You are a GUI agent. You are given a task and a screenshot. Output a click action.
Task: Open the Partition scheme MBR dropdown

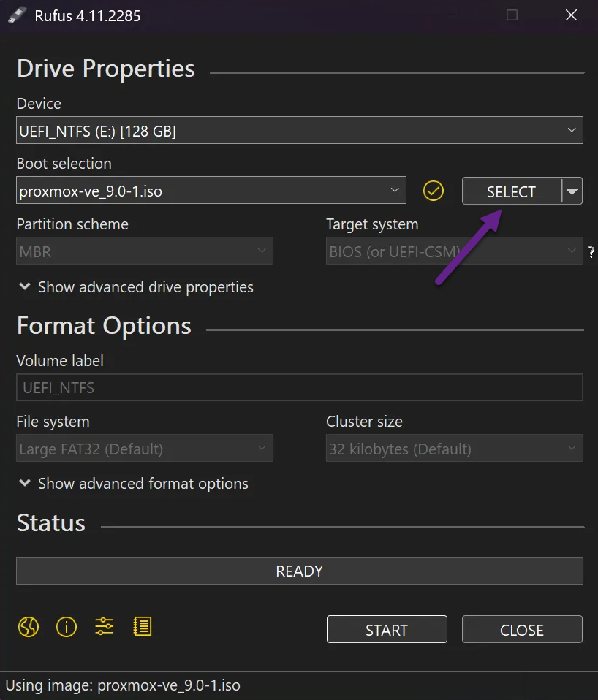145,251
